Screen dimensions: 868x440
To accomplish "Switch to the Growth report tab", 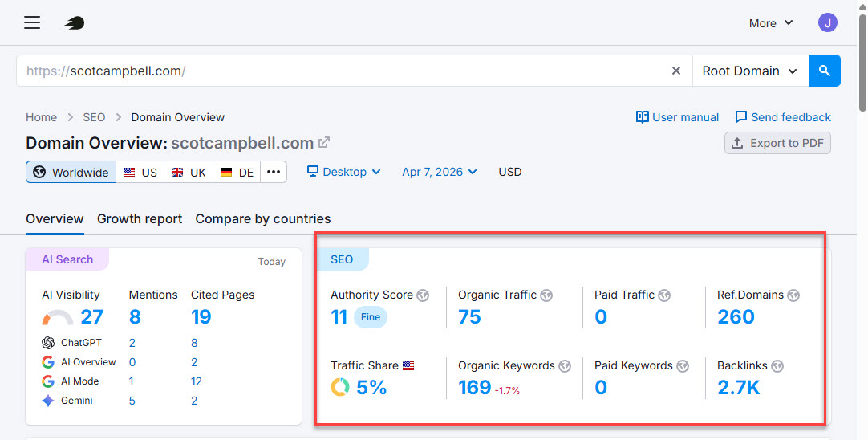I will (140, 219).
